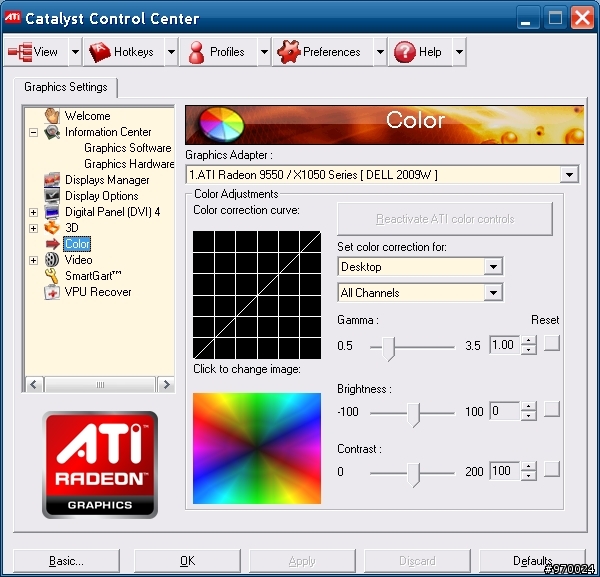This screenshot has width=600, height=577.
Task: Click the OK button
Action: coord(187,561)
